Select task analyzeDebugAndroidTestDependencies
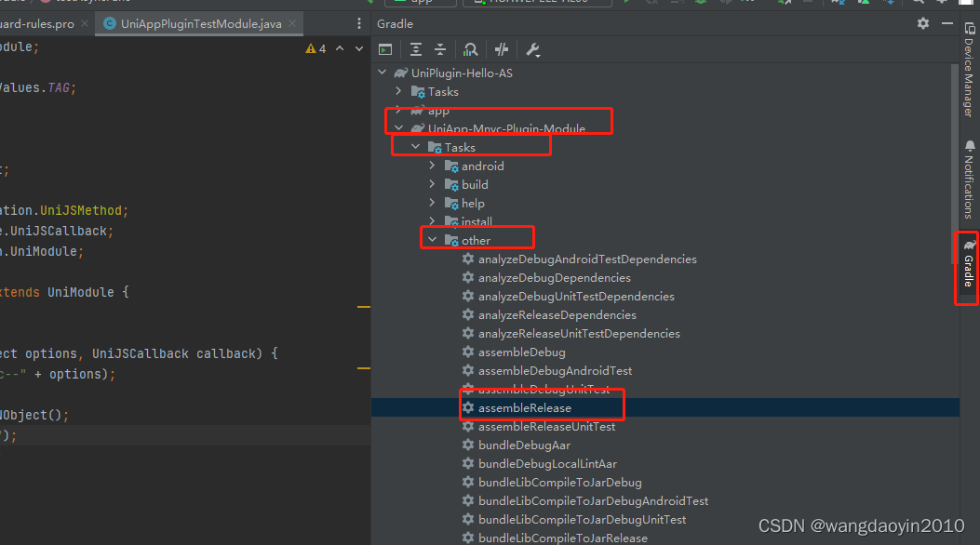980x545 pixels. pos(587,259)
